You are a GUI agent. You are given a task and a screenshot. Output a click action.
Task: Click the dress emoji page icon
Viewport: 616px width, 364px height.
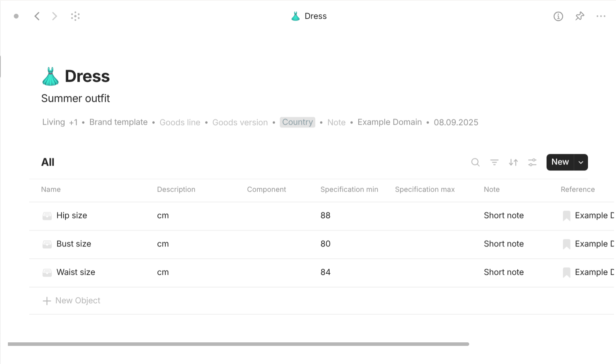(x=51, y=76)
